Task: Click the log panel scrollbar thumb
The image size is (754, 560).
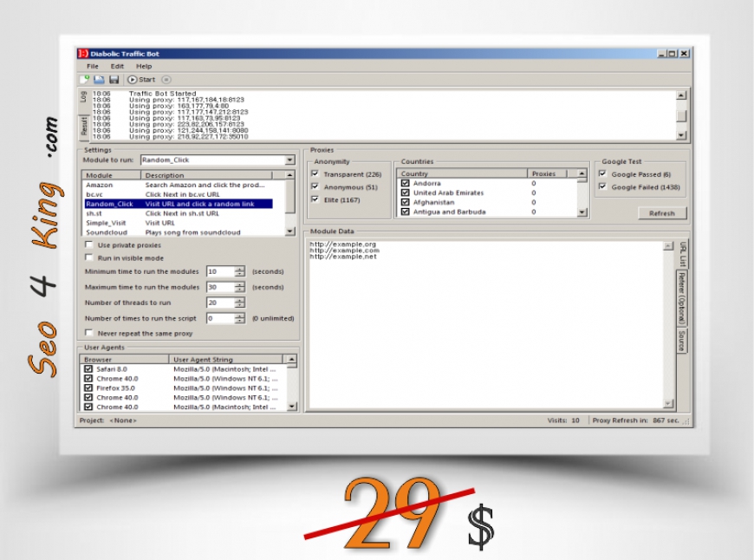Action: (x=681, y=116)
